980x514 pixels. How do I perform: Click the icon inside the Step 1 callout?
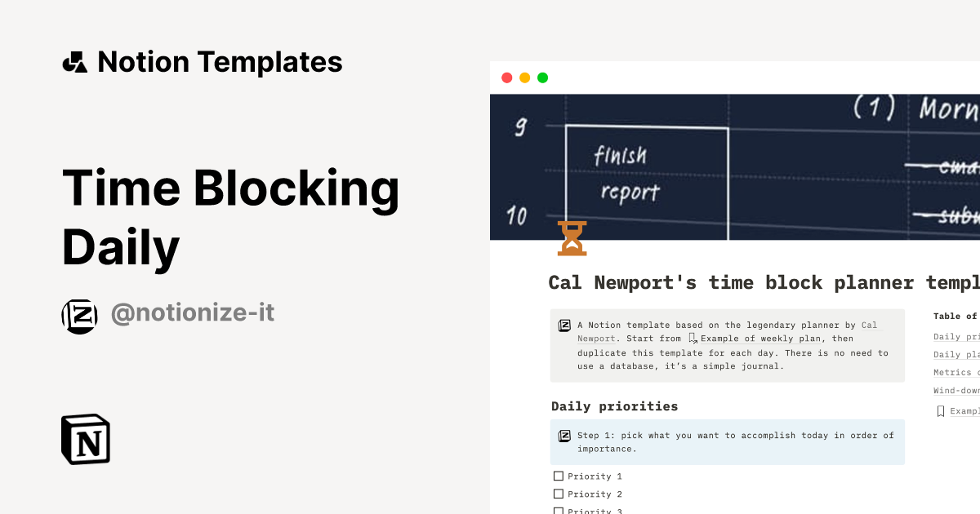click(x=563, y=435)
